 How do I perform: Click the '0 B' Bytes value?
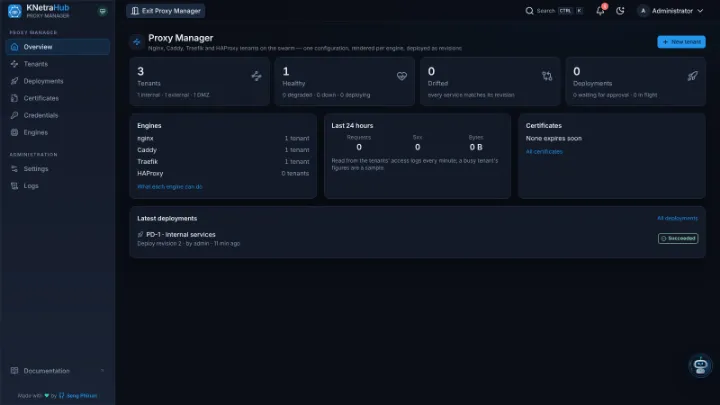[476, 147]
